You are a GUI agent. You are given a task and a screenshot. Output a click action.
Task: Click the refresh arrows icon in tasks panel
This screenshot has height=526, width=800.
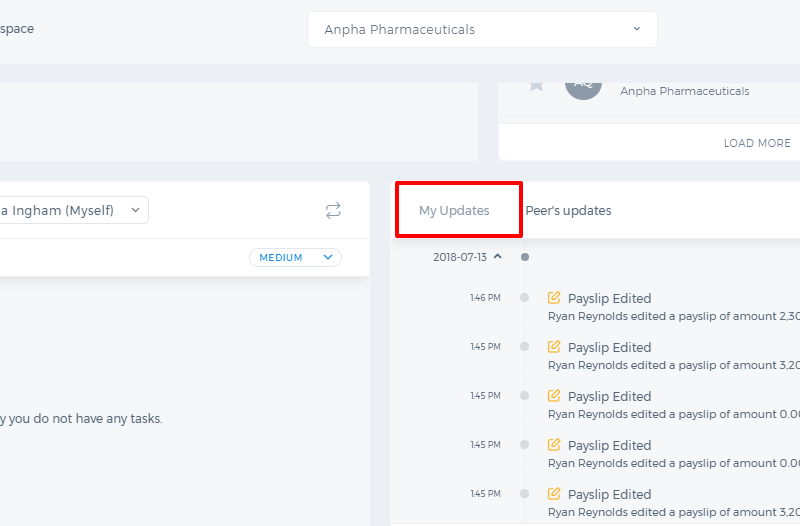click(333, 210)
